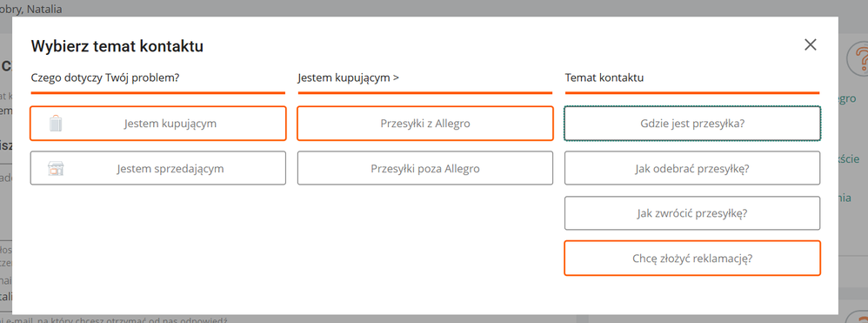The width and height of the screenshot is (868, 323).
Task: Click the Czego dotyczy Twój problem? heading
Action: pos(105,77)
